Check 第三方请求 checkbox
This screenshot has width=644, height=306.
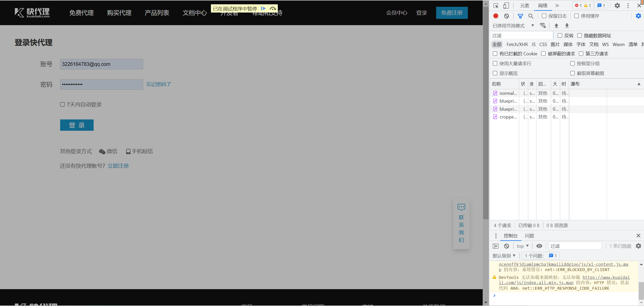[x=581, y=54]
